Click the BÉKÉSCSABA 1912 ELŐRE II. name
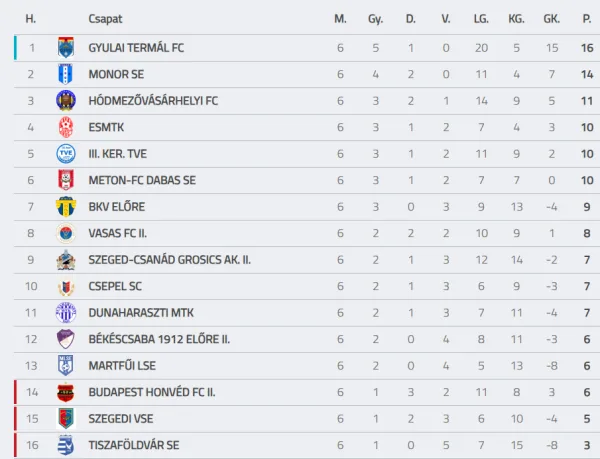Image resolution: width=600 pixels, height=459 pixels. [159, 339]
